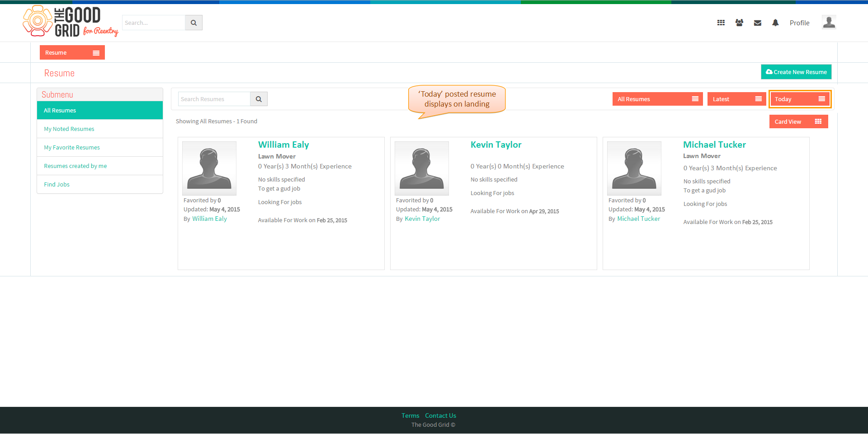
Task: Click 'Showing All Resumes - 1 Found' text
Action: 217,121
